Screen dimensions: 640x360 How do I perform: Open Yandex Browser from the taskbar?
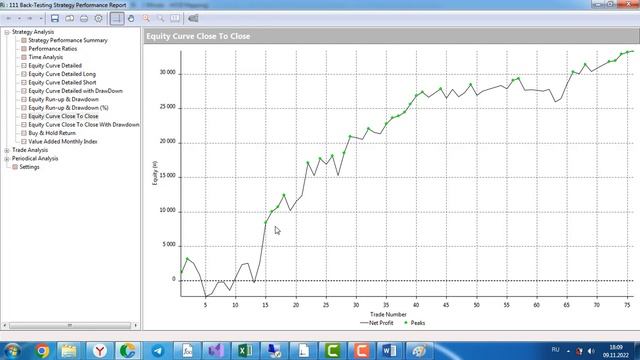(100, 351)
